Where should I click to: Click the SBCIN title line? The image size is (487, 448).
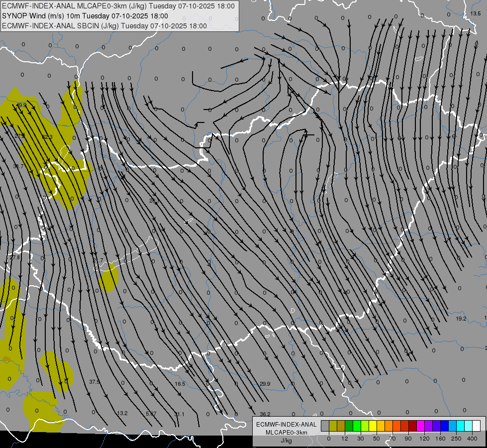104,26
